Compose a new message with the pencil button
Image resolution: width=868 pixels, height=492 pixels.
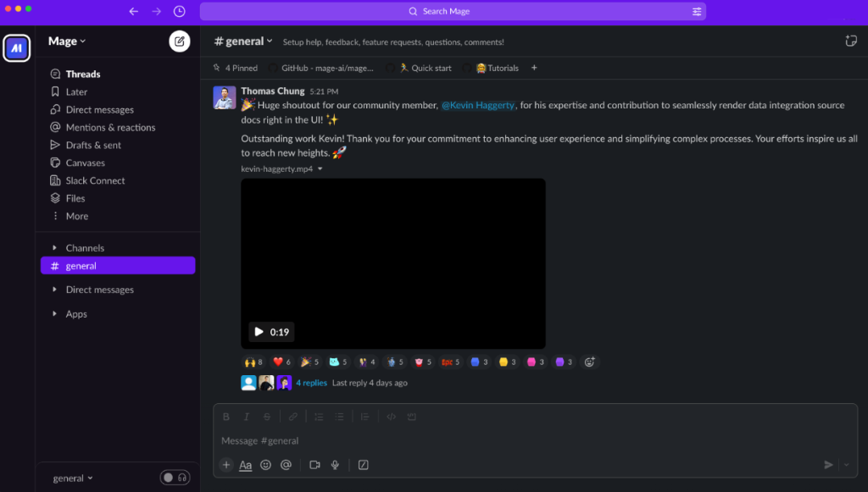(180, 41)
